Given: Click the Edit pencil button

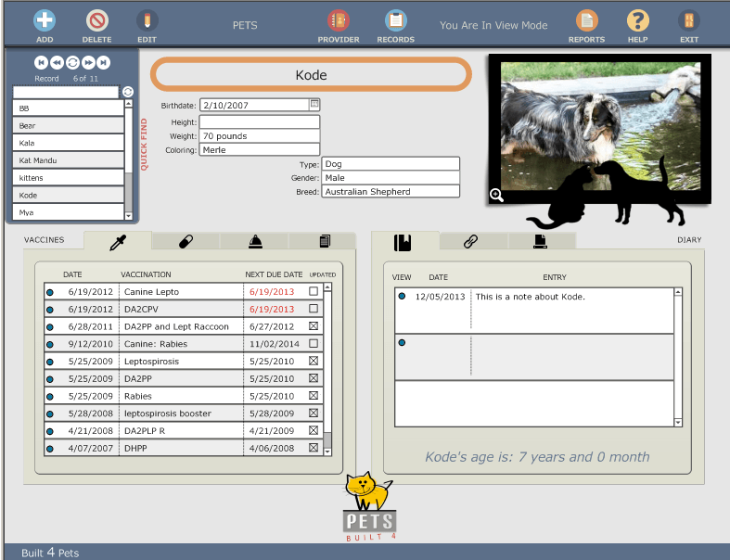Looking at the screenshot, I should (x=147, y=20).
